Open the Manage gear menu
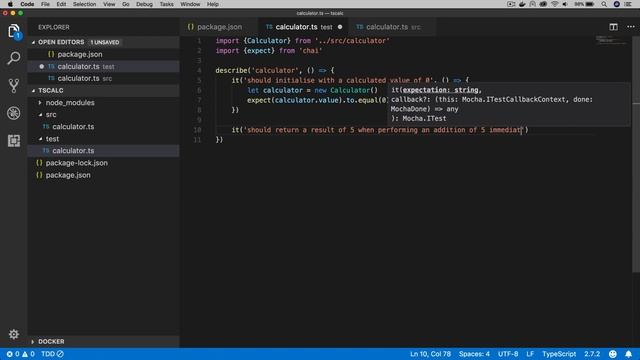640x360 pixels. coord(13,334)
